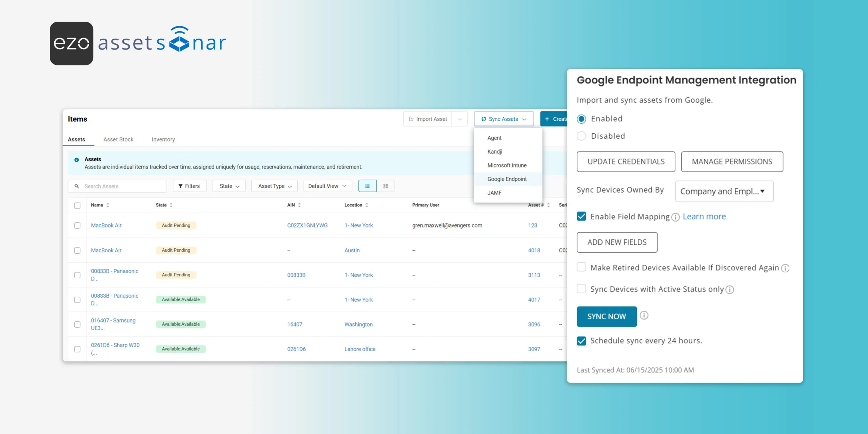
Task: Click the ezo logo tile
Action: coord(72,43)
